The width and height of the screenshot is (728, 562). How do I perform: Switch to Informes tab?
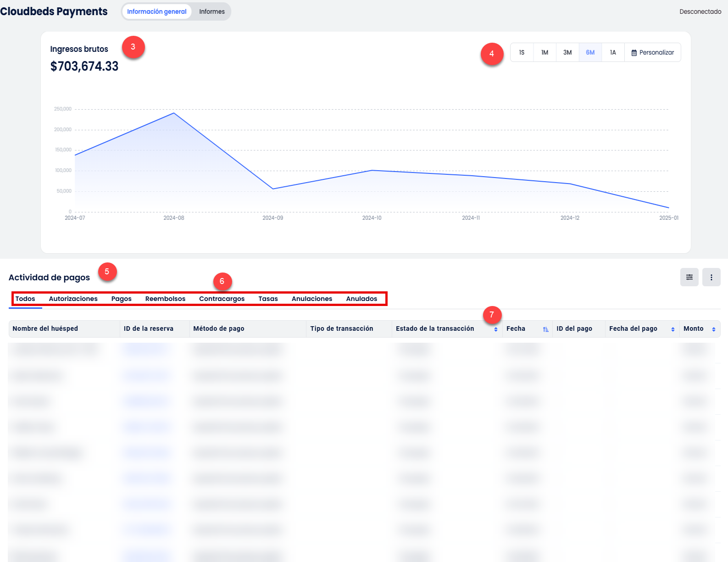212,11
